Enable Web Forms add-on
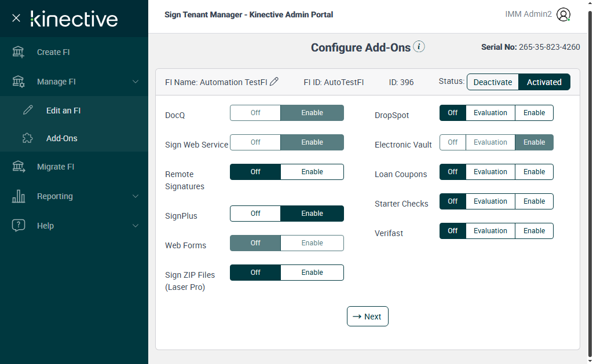 (312, 242)
